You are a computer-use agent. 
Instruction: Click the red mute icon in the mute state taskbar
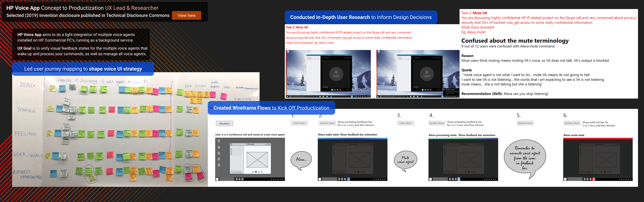coord(594,179)
